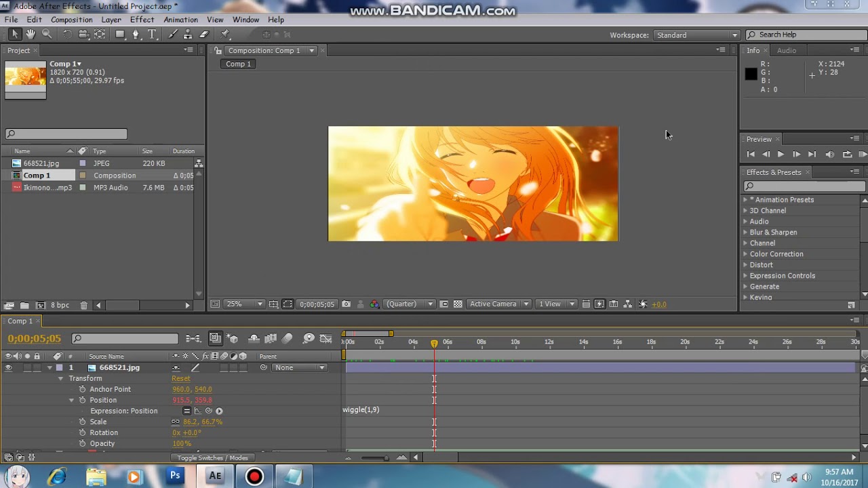868x488 pixels.
Task: Open the Graph Editor in the timeline
Action: coord(326,338)
